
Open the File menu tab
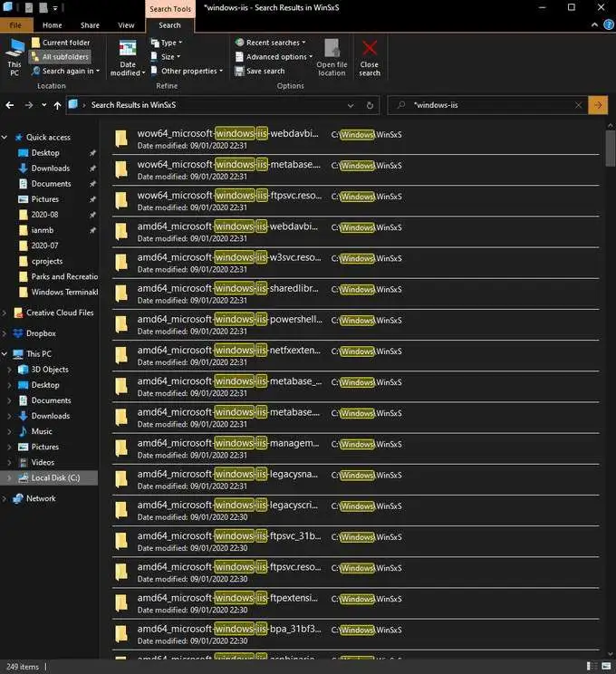click(16, 25)
